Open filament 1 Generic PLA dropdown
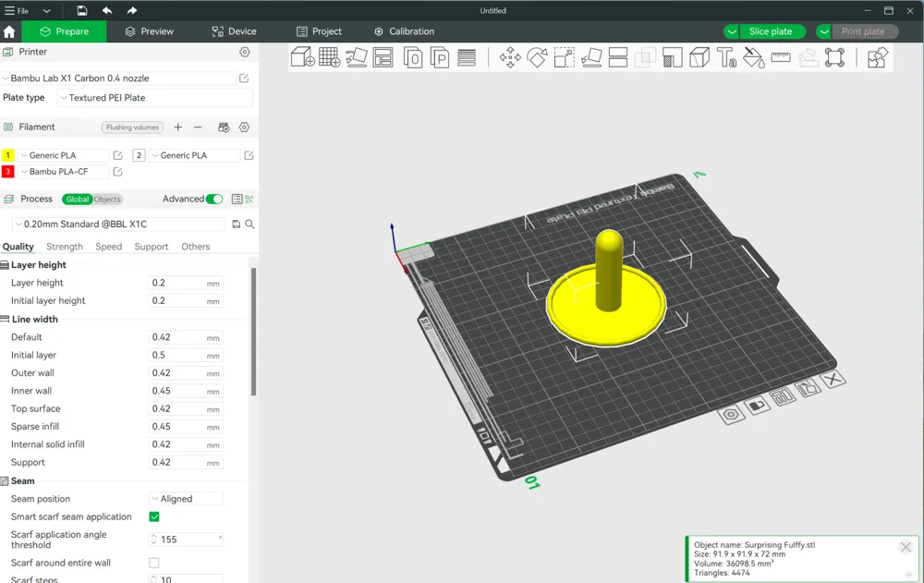Viewport: 924px width, 583px height. click(64, 155)
